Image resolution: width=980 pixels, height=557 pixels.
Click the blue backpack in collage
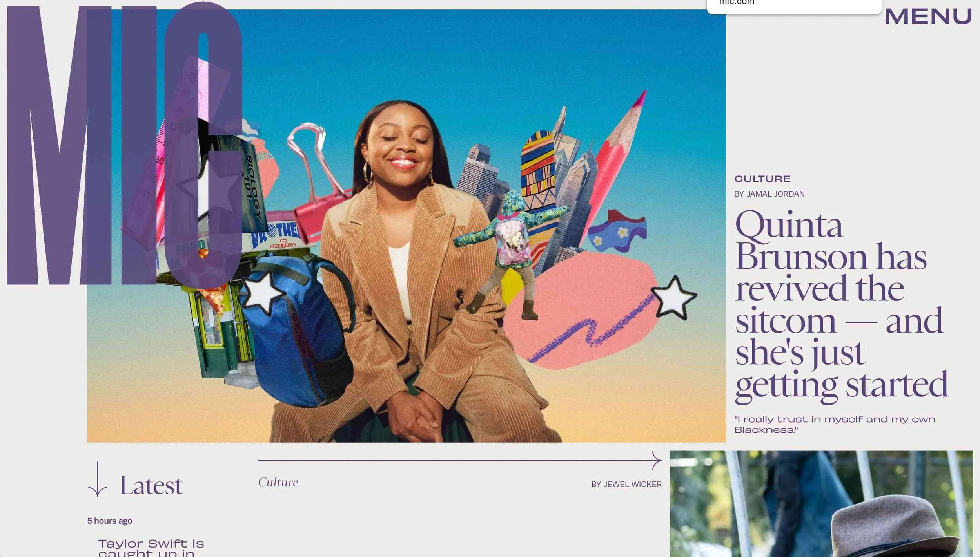[x=296, y=329]
